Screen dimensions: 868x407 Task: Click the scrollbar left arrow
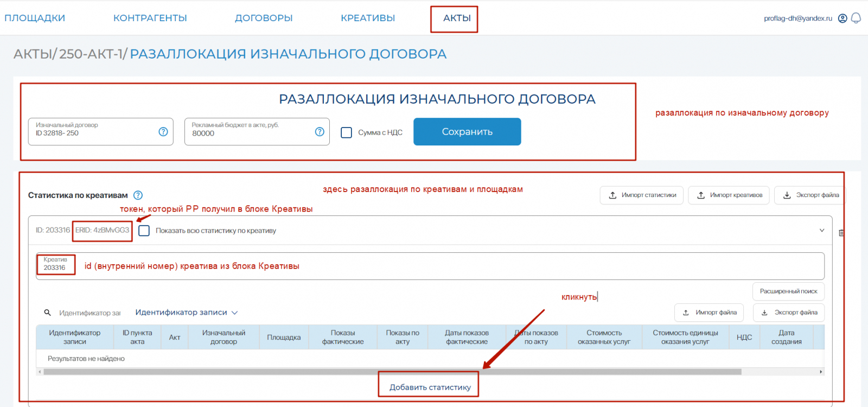point(39,372)
